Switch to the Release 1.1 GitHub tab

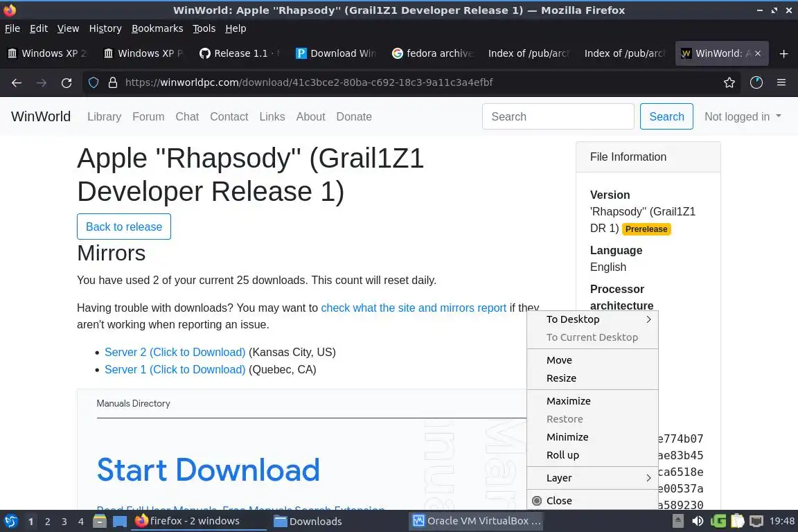point(240,53)
